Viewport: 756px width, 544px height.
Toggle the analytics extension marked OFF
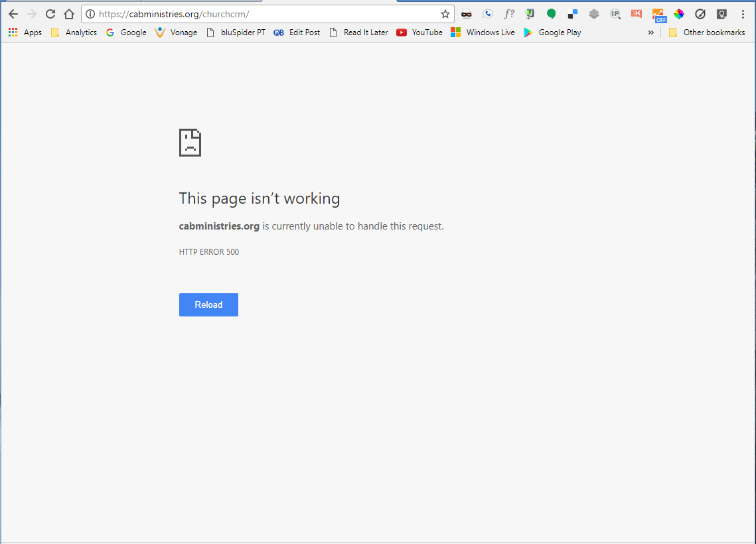click(658, 15)
